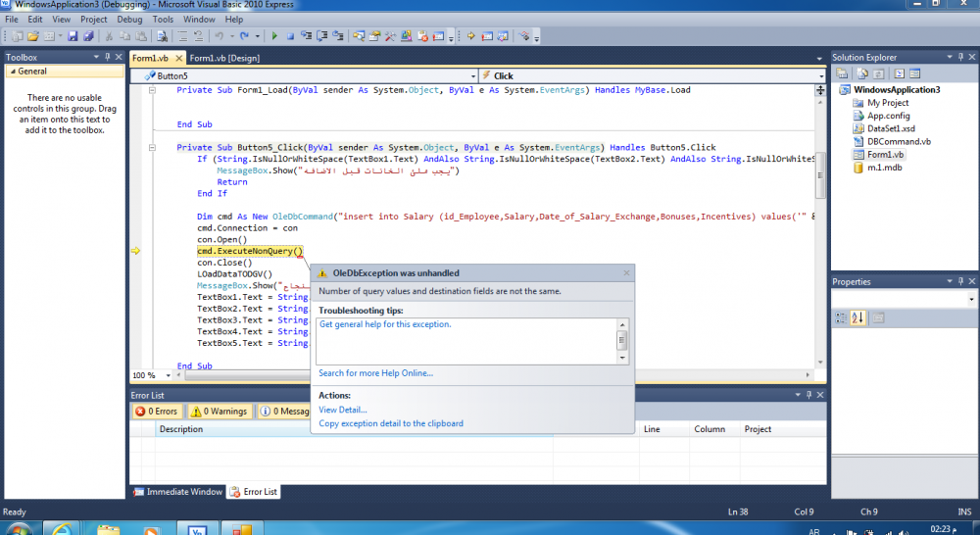Click scrollbar in troubleshooting tips box
The height and width of the screenshot is (535, 980).
click(622, 340)
